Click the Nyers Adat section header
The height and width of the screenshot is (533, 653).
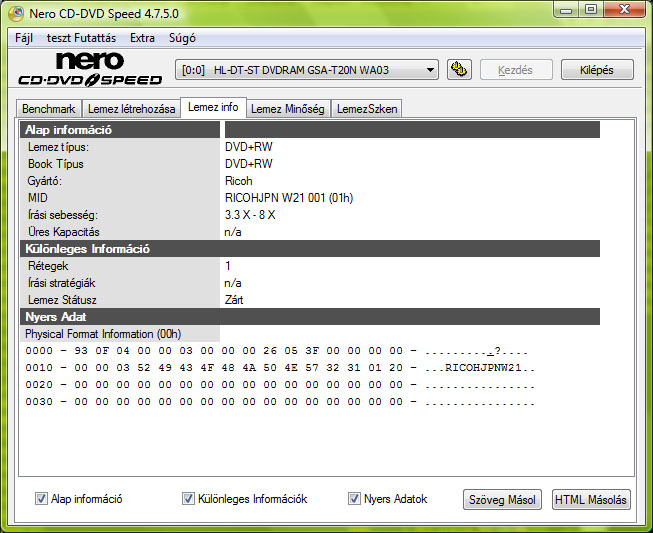click(310, 317)
